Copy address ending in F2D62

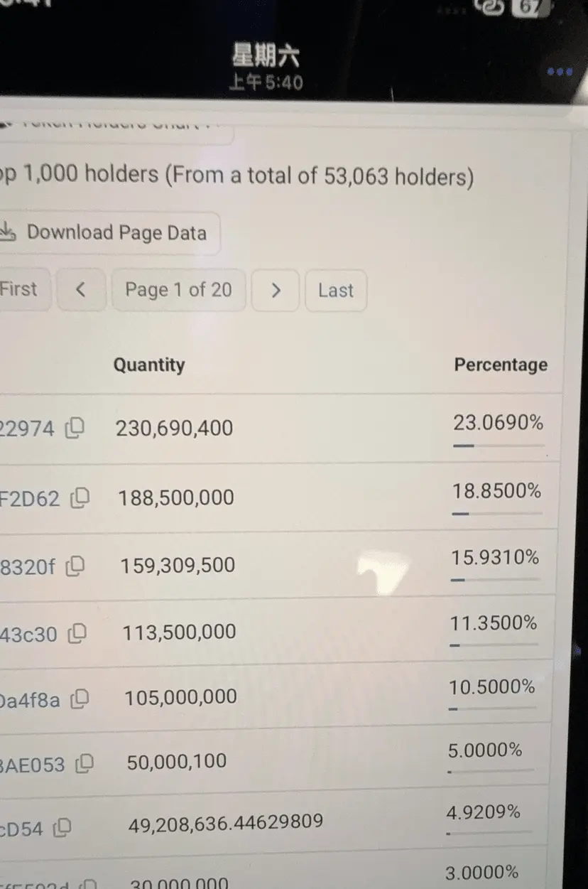click(80, 497)
